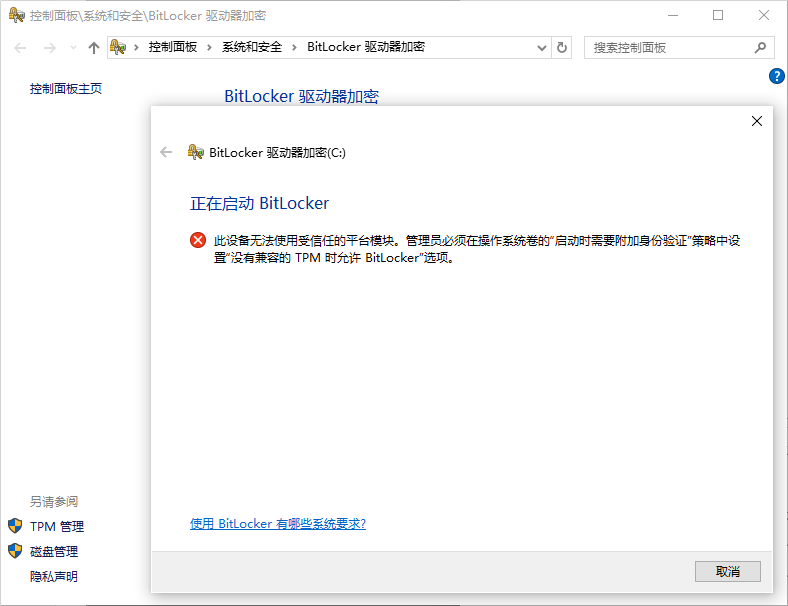The image size is (788, 606).
Task: Click the 另请参阅 label
Action: coord(54,501)
